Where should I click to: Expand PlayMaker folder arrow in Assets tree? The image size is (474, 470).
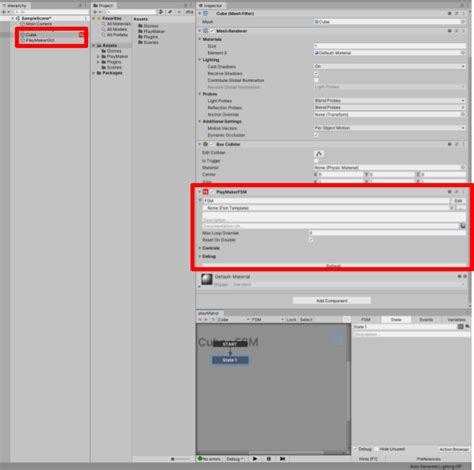(x=98, y=57)
